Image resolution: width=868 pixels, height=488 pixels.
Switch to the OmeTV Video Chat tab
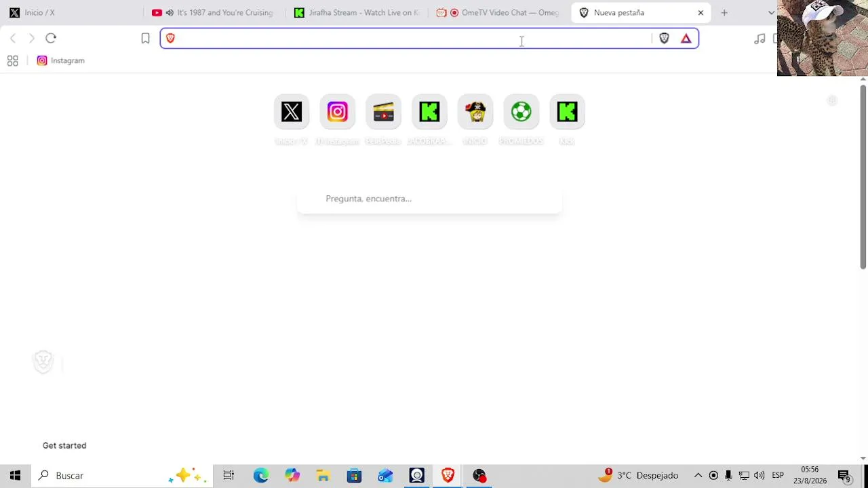click(499, 13)
